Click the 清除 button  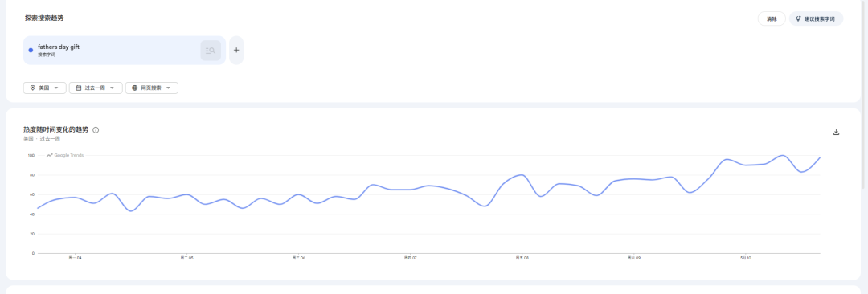pyautogui.click(x=772, y=18)
